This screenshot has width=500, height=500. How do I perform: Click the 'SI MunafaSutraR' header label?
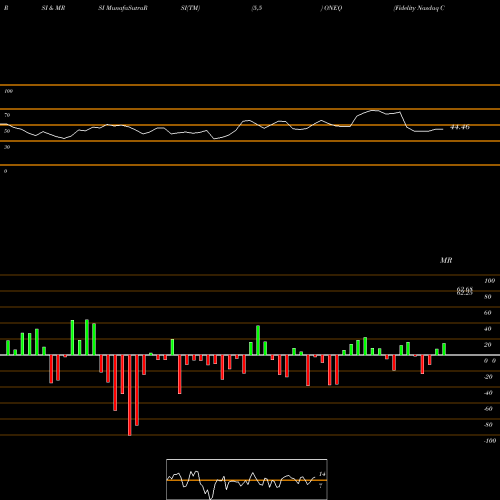(123, 8)
